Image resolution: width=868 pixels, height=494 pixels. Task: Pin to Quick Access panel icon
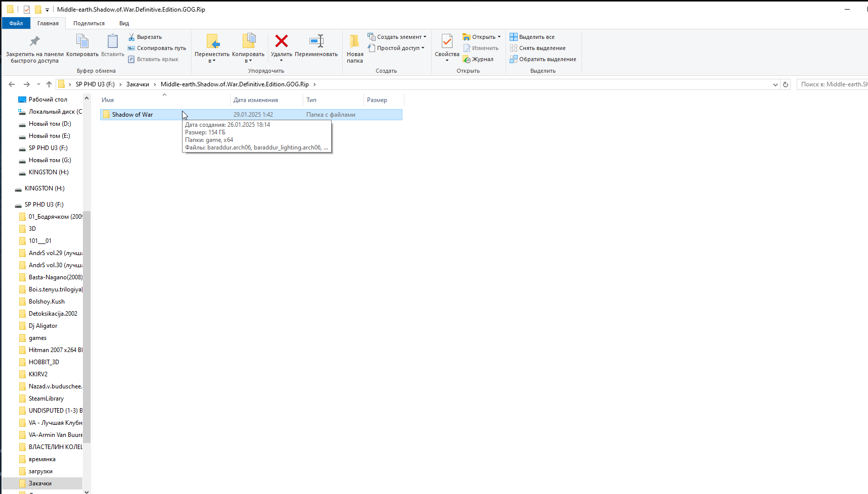click(x=34, y=41)
